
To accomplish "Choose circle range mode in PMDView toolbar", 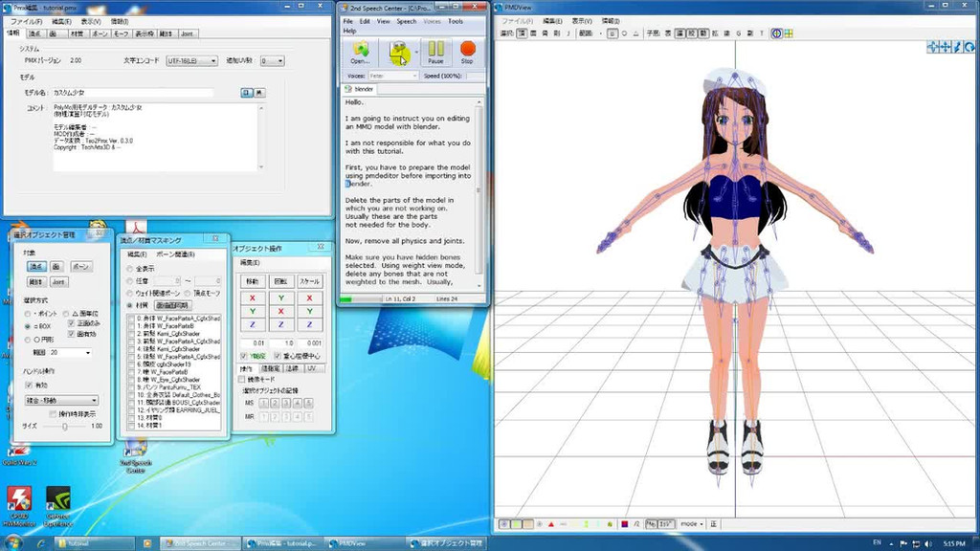I will [624, 33].
